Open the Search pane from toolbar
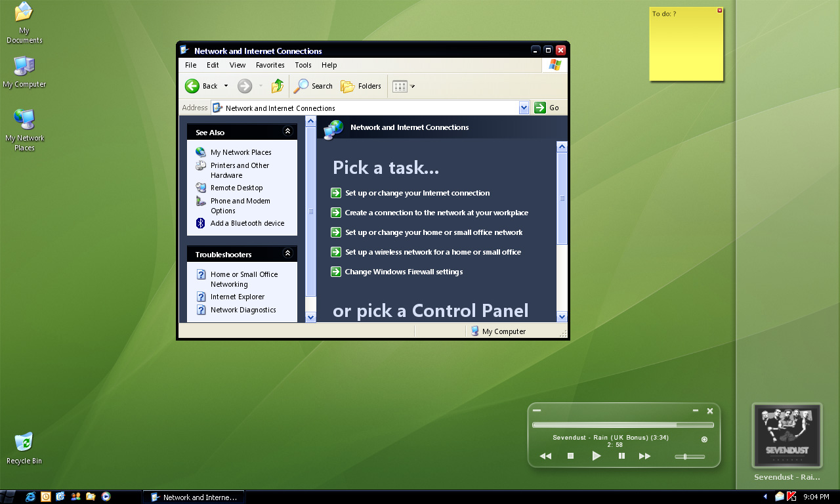 coord(314,86)
